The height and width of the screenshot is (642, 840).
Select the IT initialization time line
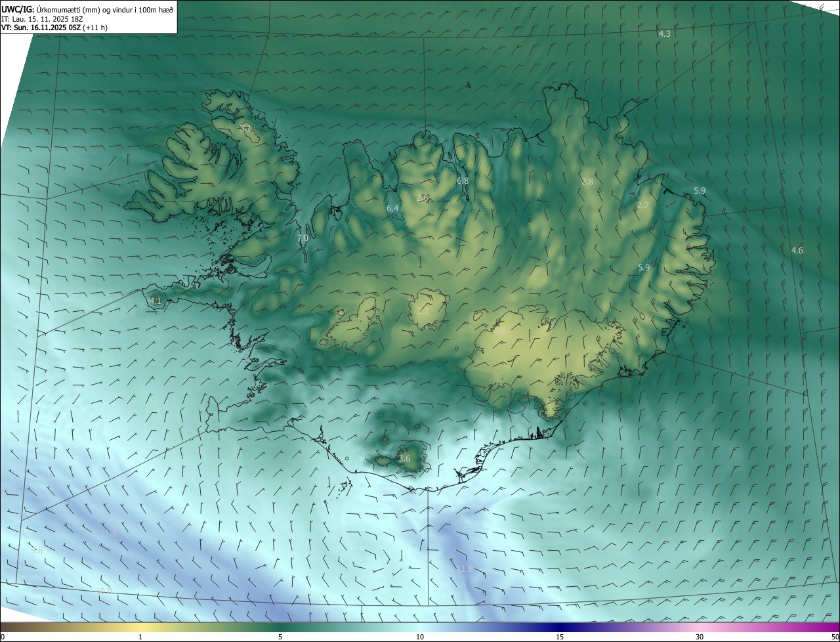(42, 18)
